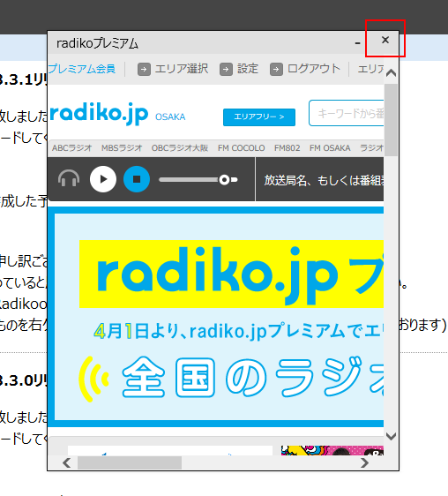Close the radikoプレミアム window

coord(385,40)
